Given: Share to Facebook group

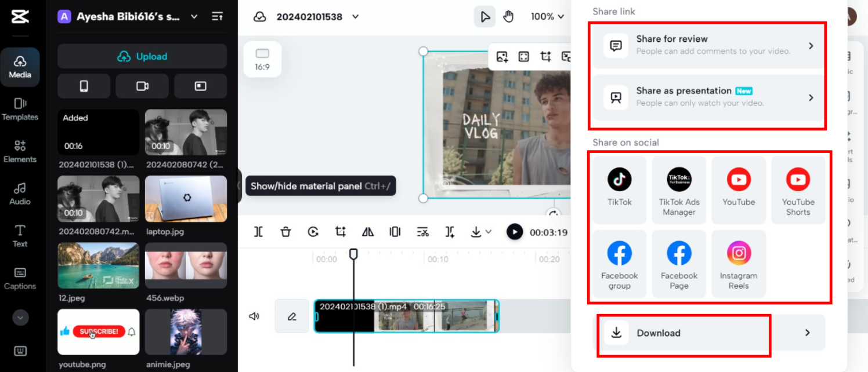Looking at the screenshot, I should [x=620, y=264].
